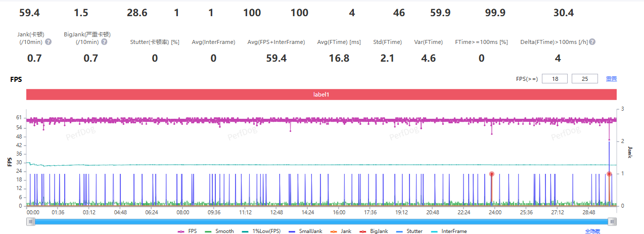This screenshot has width=644, height=234.
Task: Open the Delta(FTime)>100ms help icon
Action: pos(592,42)
